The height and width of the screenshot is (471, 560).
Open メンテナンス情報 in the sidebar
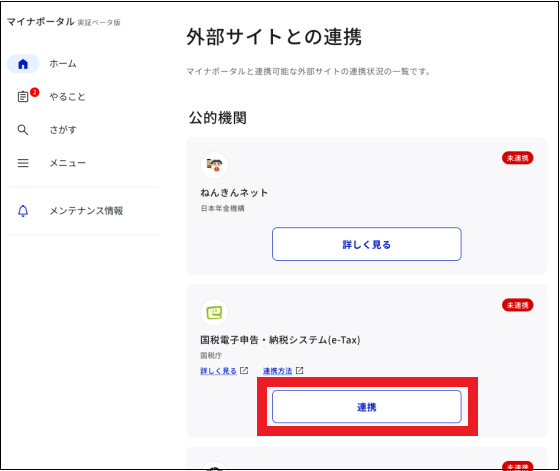[x=86, y=211]
